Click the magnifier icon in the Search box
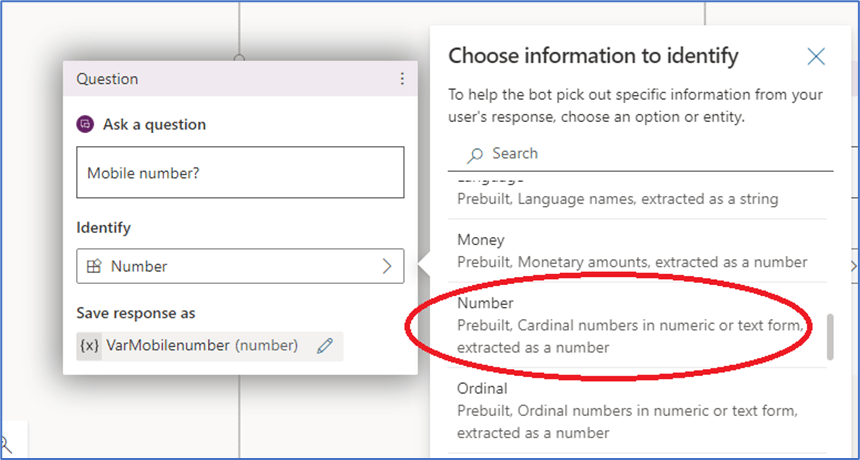 tap(475, 154)
